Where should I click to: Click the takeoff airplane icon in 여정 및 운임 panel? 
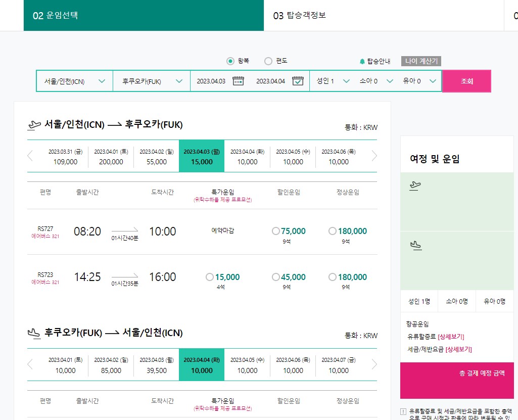[415, 185]
